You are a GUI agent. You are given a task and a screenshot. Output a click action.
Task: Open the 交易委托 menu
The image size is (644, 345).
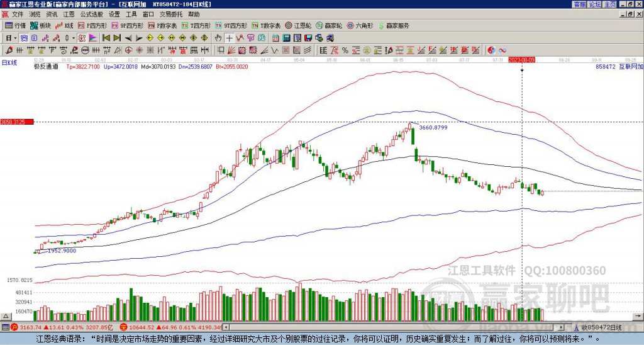(171, 14)
